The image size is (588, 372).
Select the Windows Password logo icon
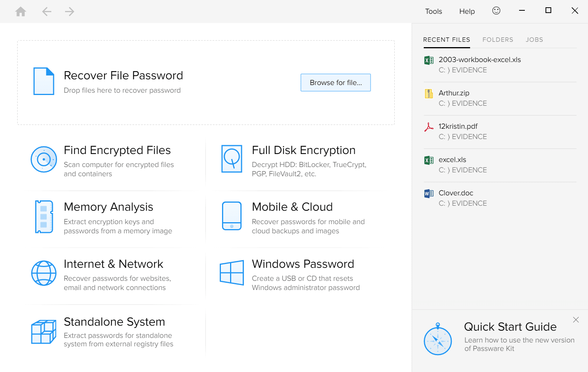point(232,273)
